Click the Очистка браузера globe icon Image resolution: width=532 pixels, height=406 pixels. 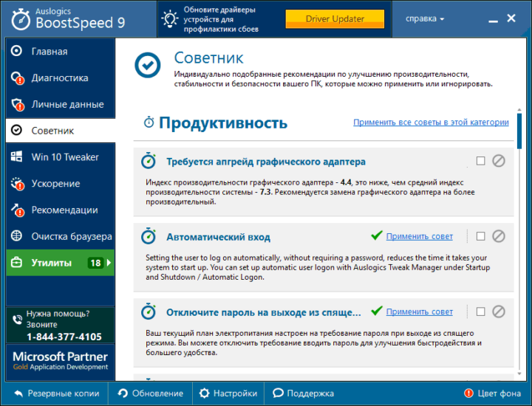17,236
